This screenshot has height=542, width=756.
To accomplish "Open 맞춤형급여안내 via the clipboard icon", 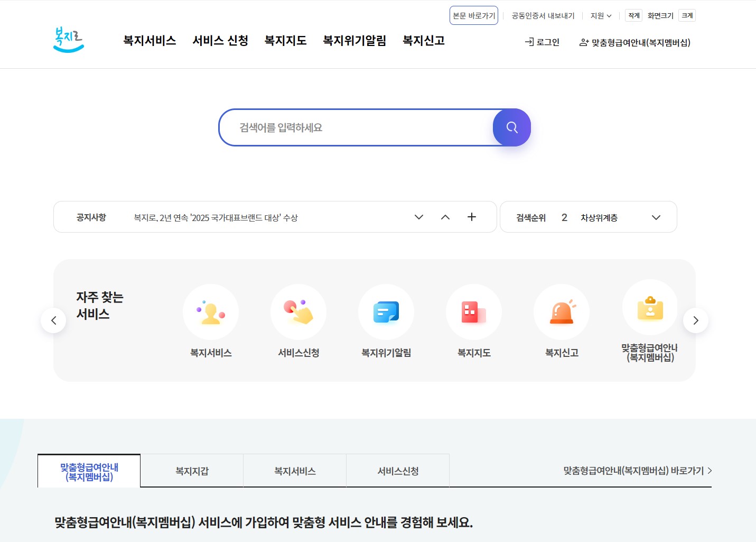I will 649,307.
